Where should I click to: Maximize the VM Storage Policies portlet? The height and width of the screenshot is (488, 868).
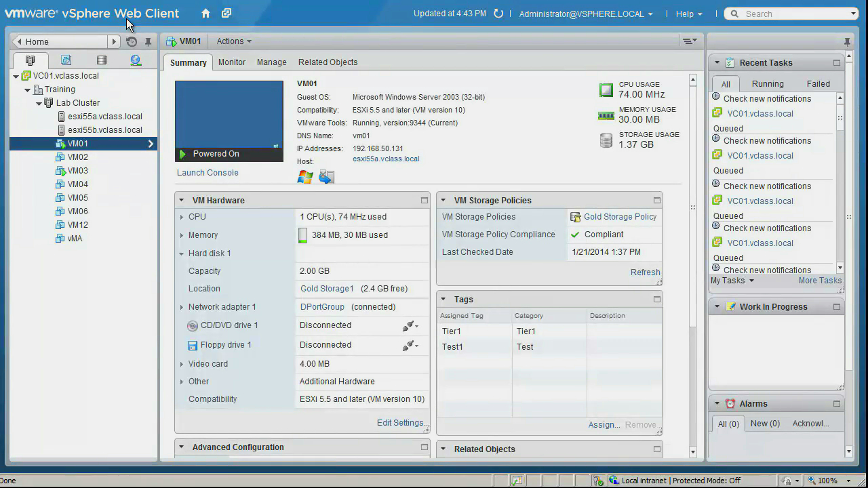pos(657,201)
